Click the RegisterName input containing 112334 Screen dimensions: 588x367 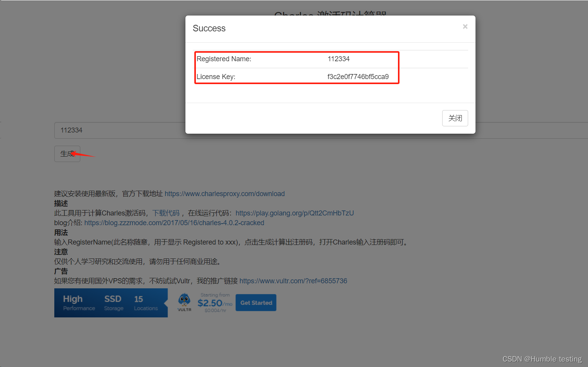(116, 130)
